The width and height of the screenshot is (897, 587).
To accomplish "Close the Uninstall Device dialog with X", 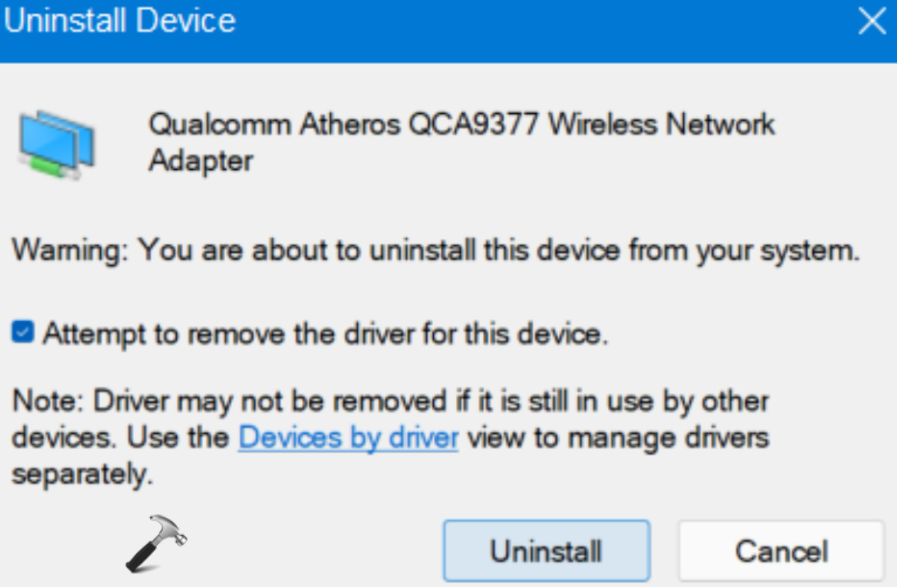I will (x=871, y=23).
